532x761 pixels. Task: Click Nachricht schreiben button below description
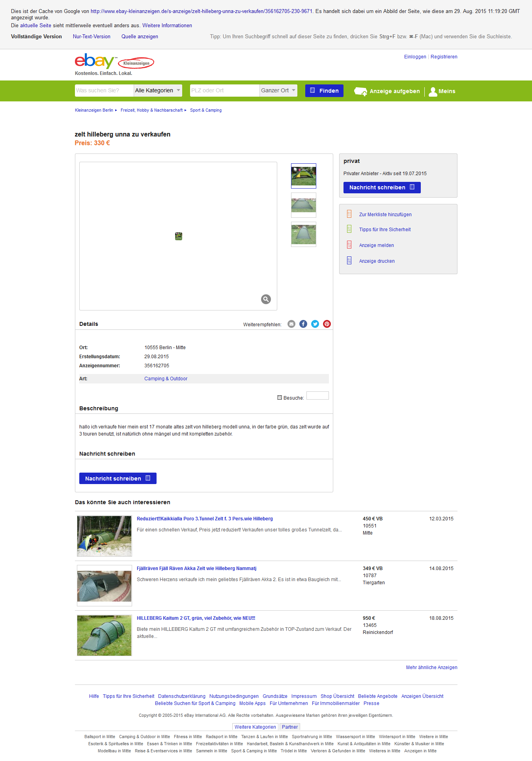(x=118, y=478)
